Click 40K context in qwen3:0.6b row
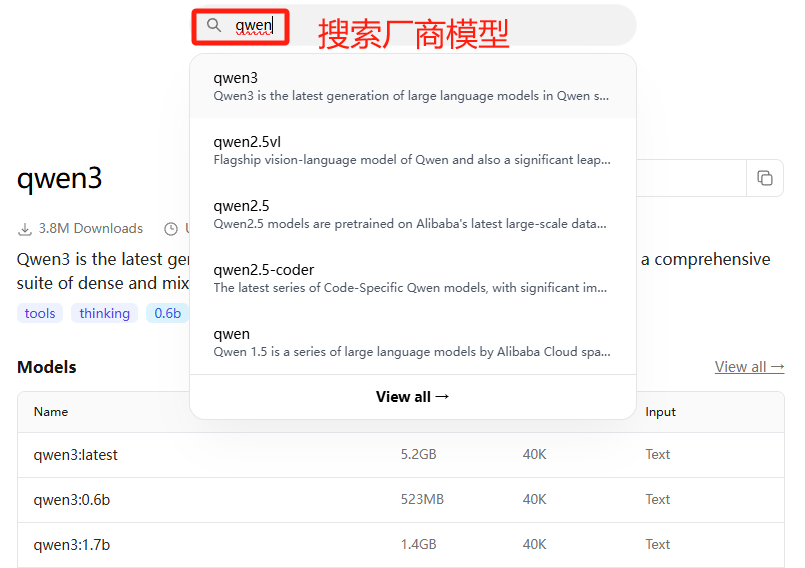Viewport: 805px width, 568px height. click(x=534, y=499)
